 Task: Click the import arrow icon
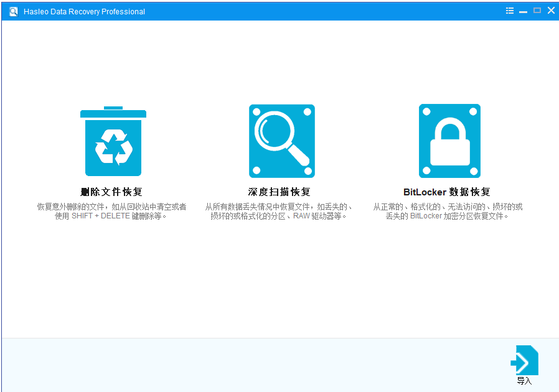click(524, 360)
